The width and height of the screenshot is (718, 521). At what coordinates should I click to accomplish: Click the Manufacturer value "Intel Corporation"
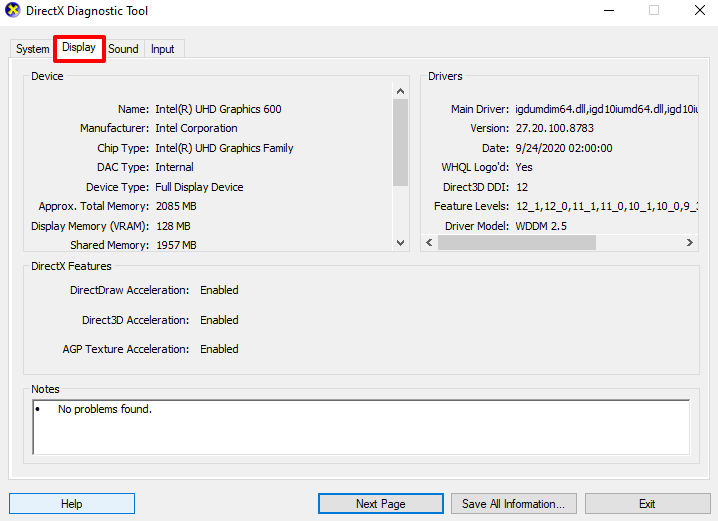pos(196,128)
